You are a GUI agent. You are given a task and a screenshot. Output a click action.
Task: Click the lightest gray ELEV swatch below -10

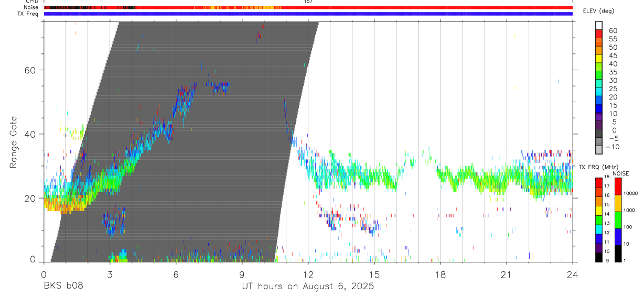click(599, 150)
